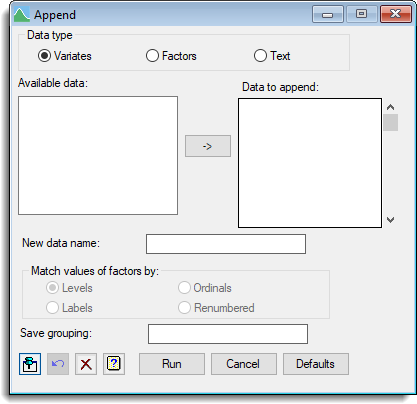The image size is (417, 404).
Task: Maximize the Append window
Action: click(x=361, y=14)
